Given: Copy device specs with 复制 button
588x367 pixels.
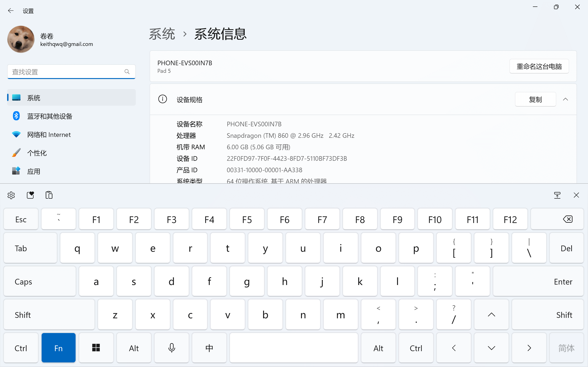Looking at the screenshot, I should click(535, 99).
